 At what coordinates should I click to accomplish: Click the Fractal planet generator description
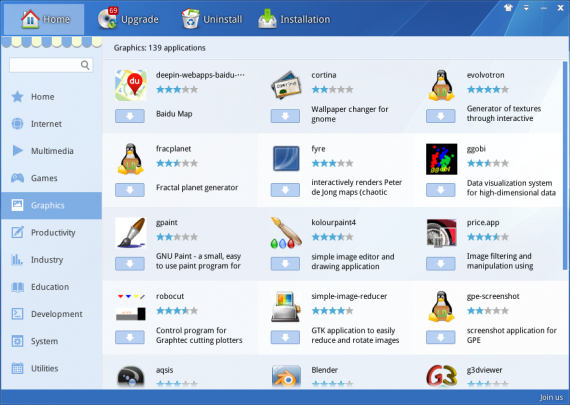[197, 188]
